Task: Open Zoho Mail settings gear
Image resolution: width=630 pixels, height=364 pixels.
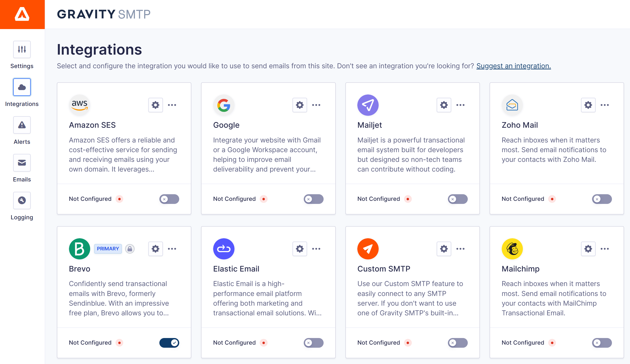Action: (x=588, y=105)
